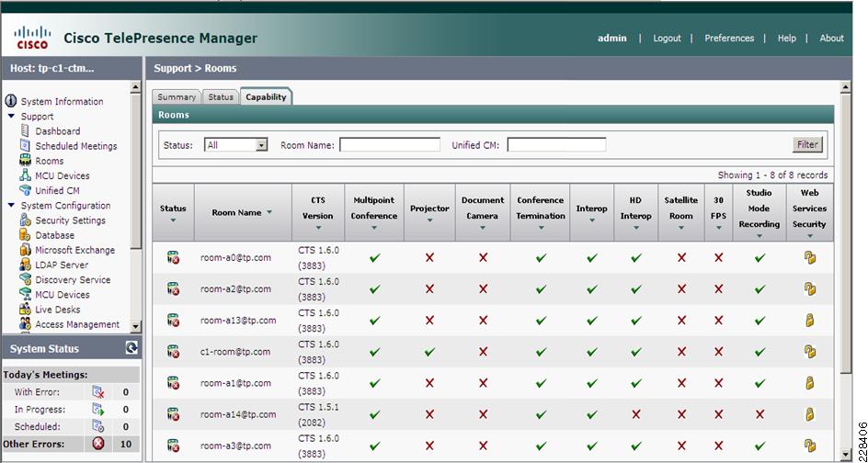
Task: Click security lock icon for room-a0@tp.com
Action: coord(810,257)
